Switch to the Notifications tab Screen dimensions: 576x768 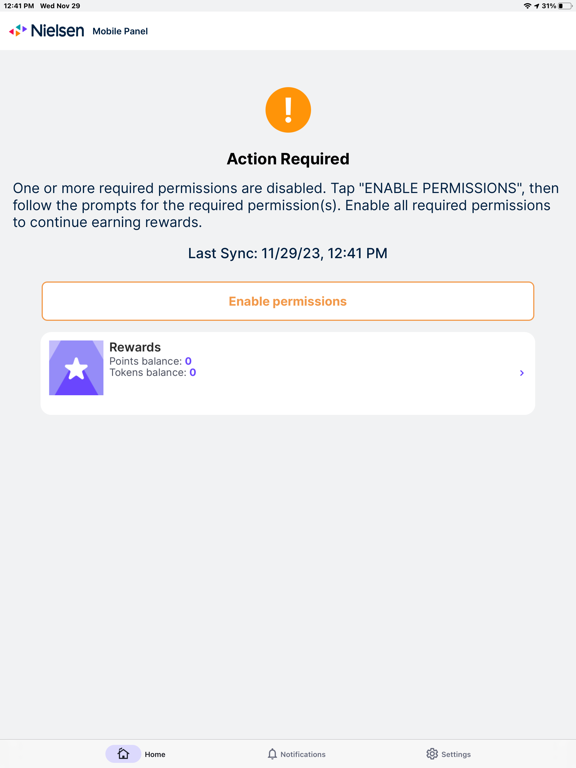[x=296, y=754]
